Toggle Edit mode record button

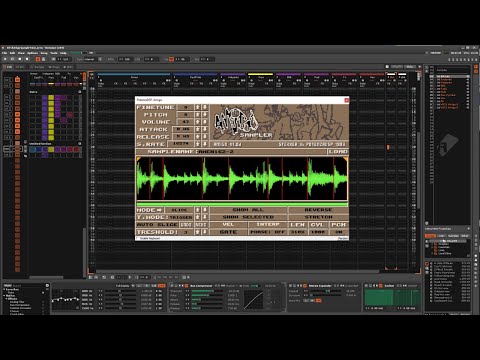point(27,59)
